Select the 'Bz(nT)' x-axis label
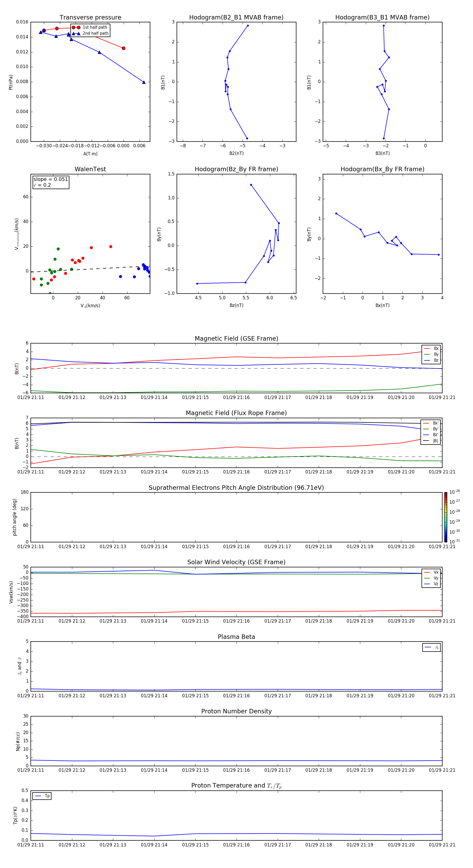 236,305
